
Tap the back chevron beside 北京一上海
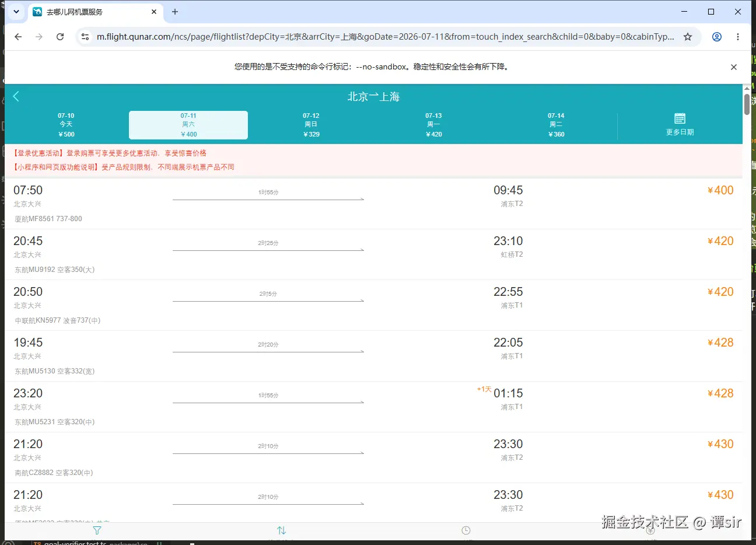point(16,97)
